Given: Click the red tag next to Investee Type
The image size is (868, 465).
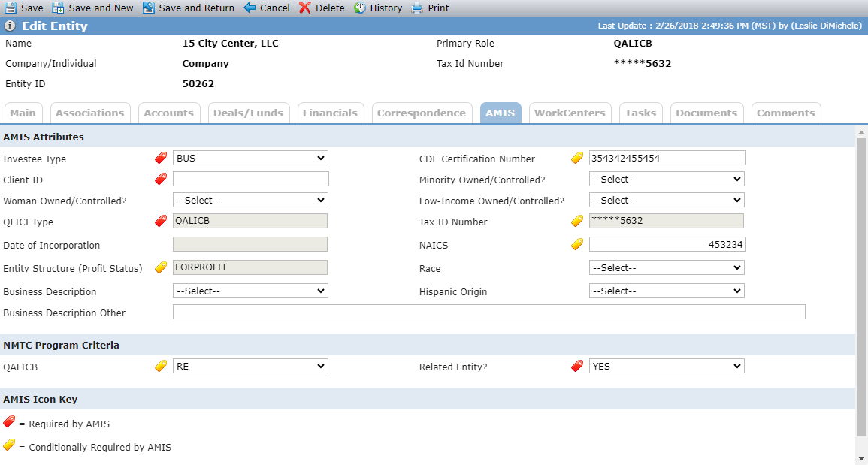Looking at the screenshot, I should pyautogui.click(x=161, y=159).
